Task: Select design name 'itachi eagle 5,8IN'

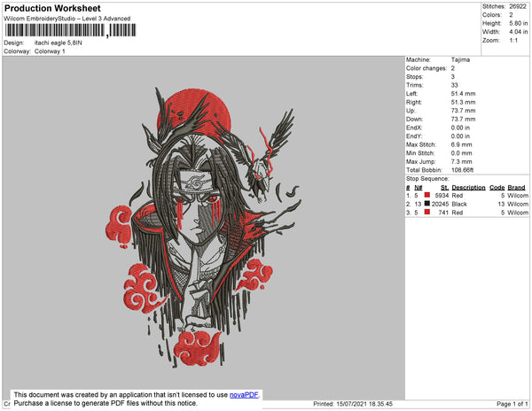Action: click(58, 43)
